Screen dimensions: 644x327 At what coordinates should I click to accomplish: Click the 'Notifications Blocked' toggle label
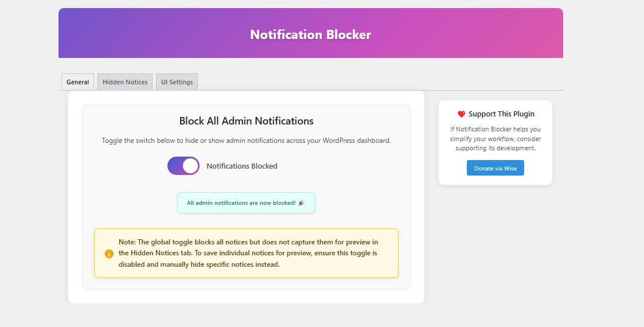click(x=241, y=166)
